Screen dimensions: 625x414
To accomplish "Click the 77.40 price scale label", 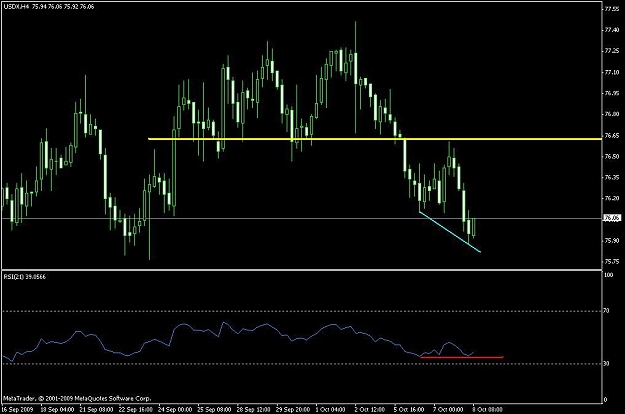I will click(612, 30).
